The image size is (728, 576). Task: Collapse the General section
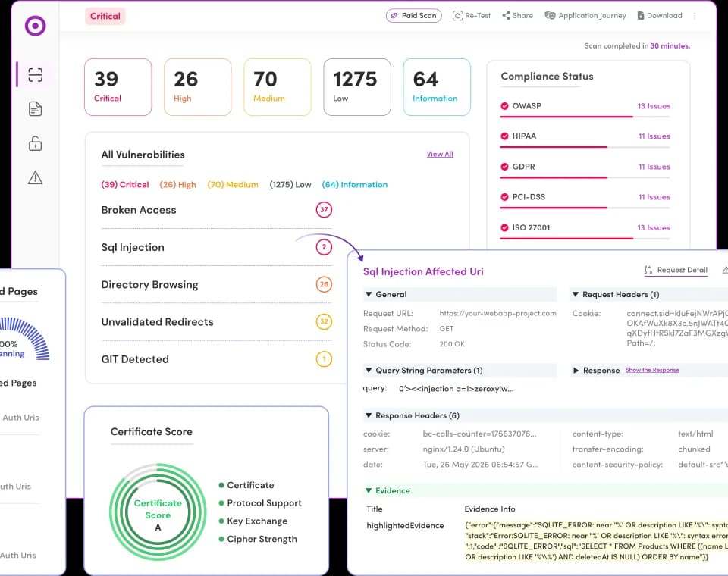coord(369,294)
